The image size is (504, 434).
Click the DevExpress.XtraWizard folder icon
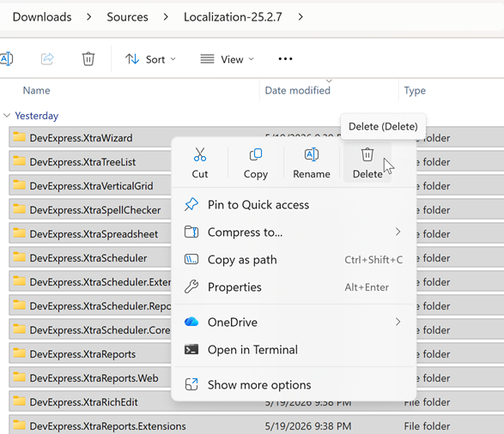(19, 137)
